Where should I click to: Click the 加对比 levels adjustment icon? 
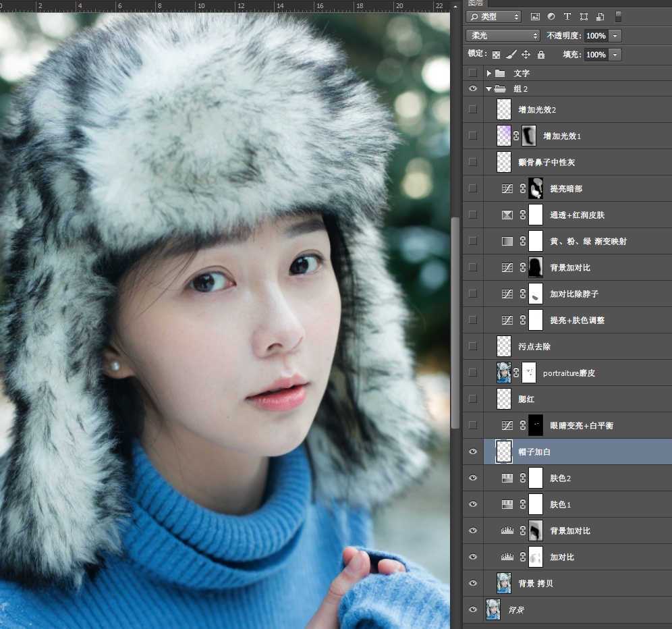tap(507, 557)
